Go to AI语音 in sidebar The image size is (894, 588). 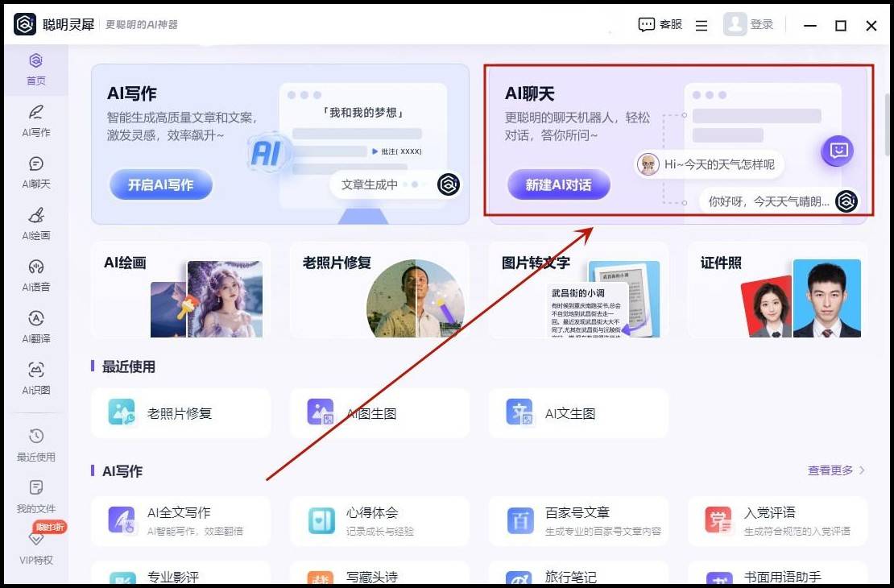35,275
